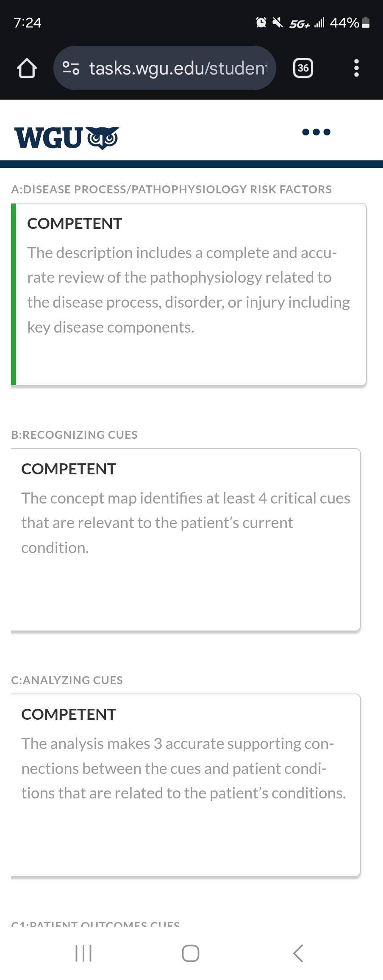Tap the muted sound status icon
This screenshot has height=980, width=383.
click(x=278, y=22)
